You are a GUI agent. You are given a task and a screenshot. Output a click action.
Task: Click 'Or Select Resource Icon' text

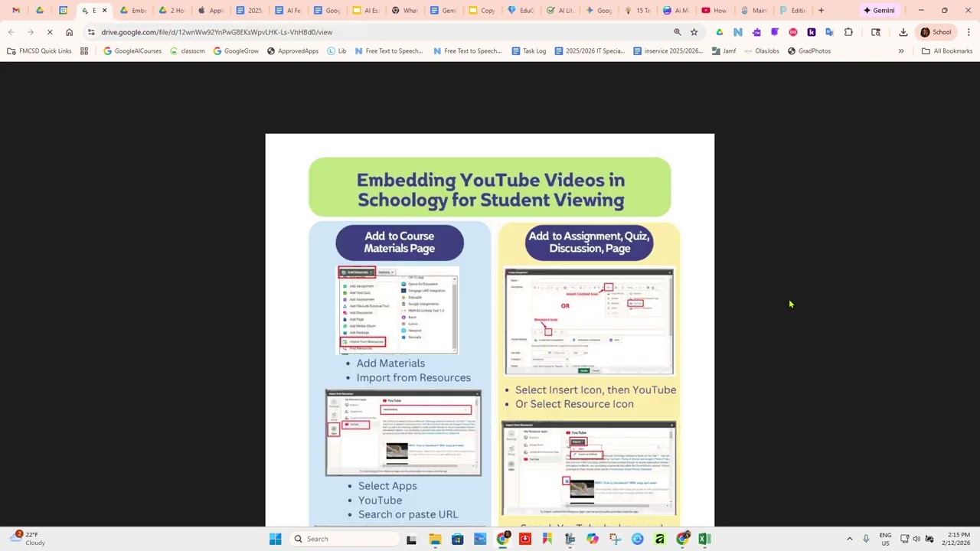(574, 404)
